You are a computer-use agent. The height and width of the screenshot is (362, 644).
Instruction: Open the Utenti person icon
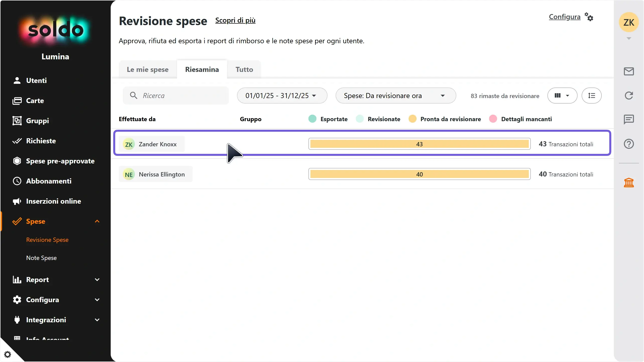[x=17, y=80]
